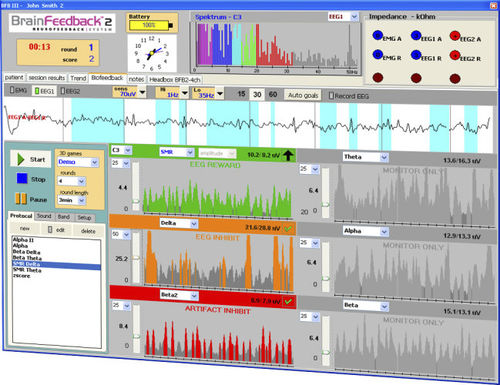Viewport: 500px width, 385px height.
Task: Open the Beta monitor band dropdown
Action: 385,306
